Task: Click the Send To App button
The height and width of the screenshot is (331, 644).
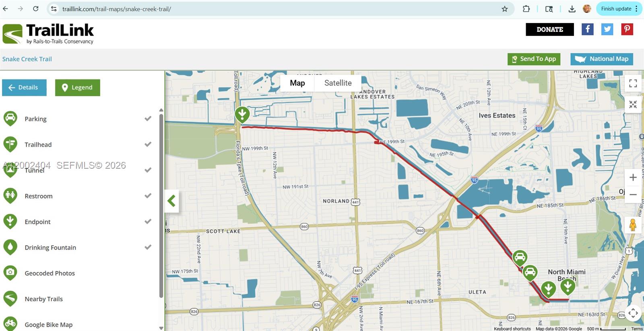Action: (x=534, y=59)
